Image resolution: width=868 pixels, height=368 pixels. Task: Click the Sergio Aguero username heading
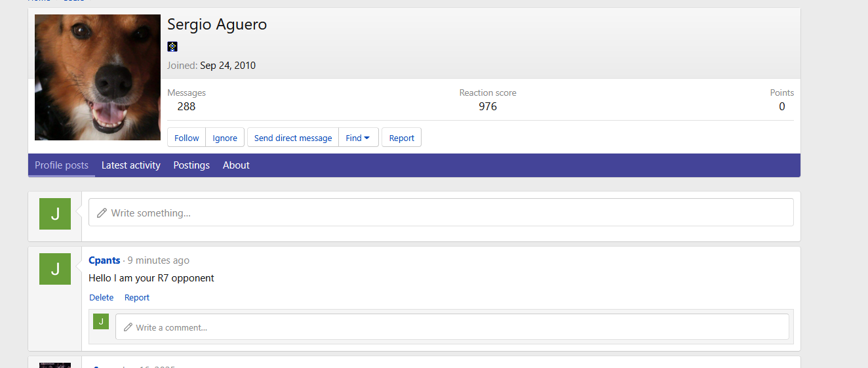(217, 25)
